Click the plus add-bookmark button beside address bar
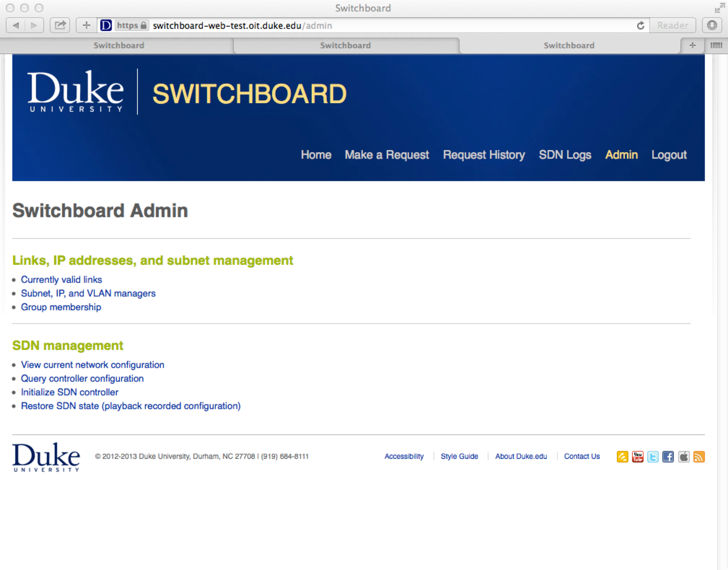Viewport: 728px width, 570px height. [x=86, y=25]
